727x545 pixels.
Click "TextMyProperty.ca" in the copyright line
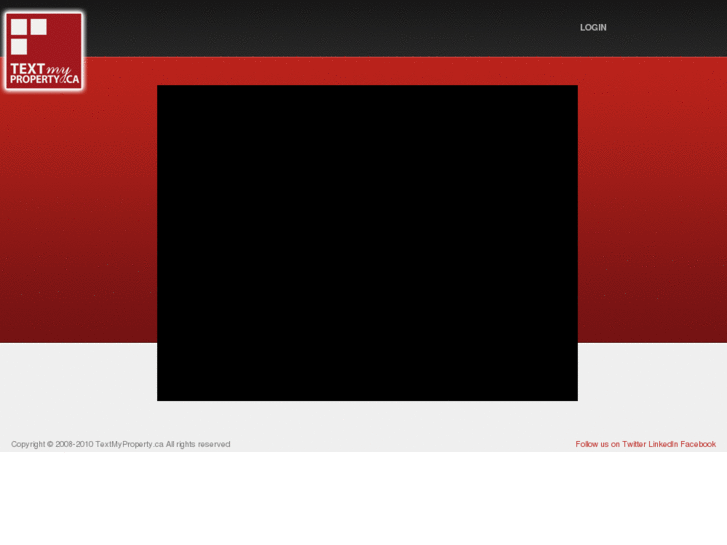129,444
